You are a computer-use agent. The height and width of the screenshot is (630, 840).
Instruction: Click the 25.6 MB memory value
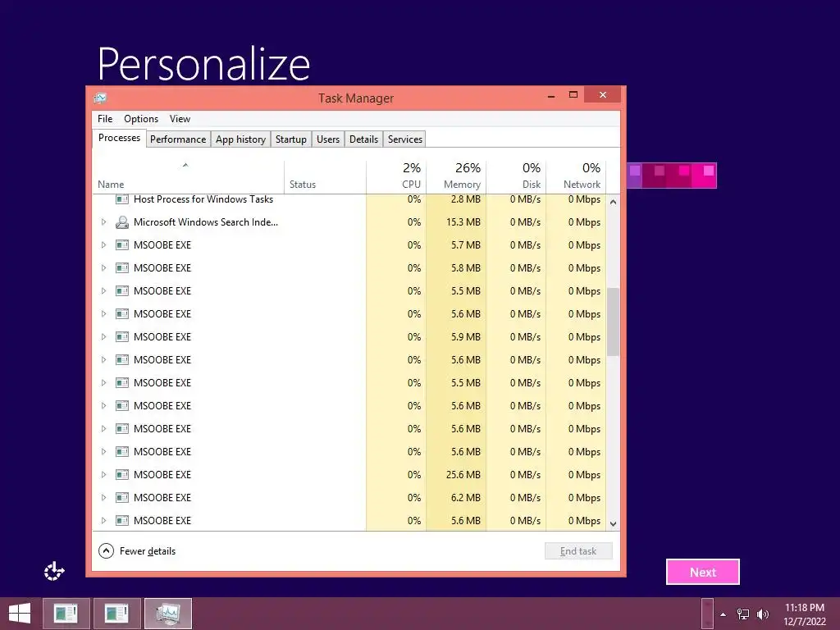coord(463,475)
